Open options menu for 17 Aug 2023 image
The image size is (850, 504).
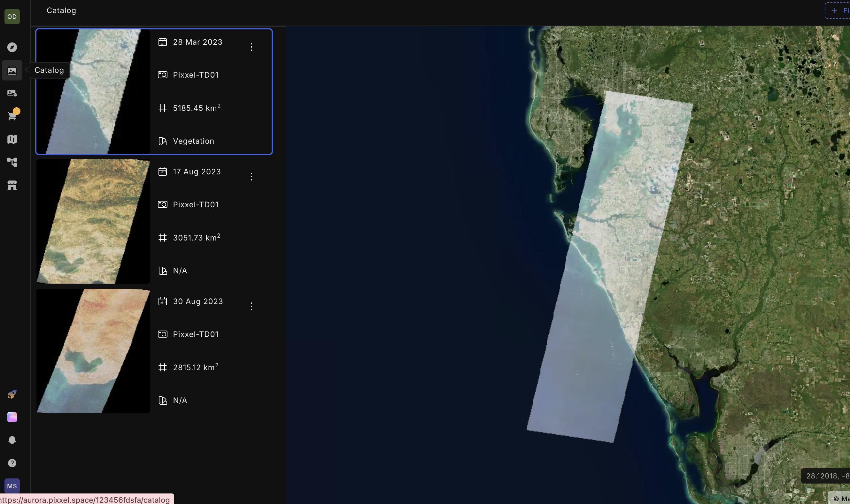pos(251,177)
